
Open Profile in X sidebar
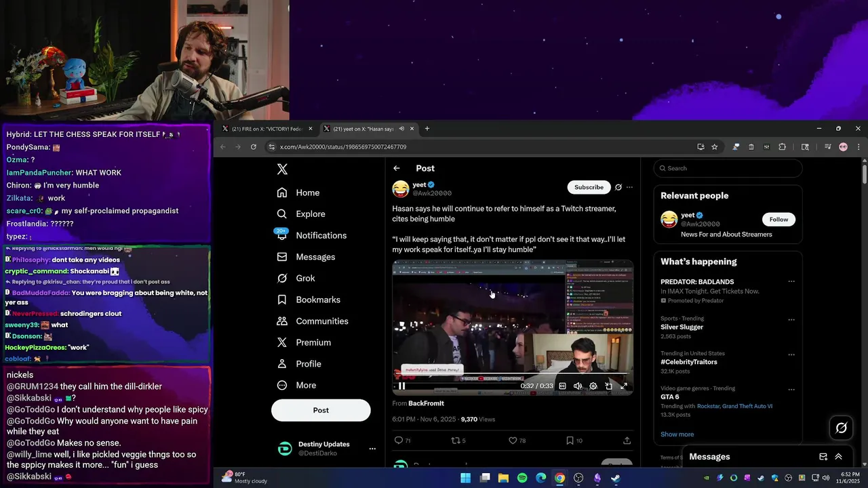coord(299,364)
